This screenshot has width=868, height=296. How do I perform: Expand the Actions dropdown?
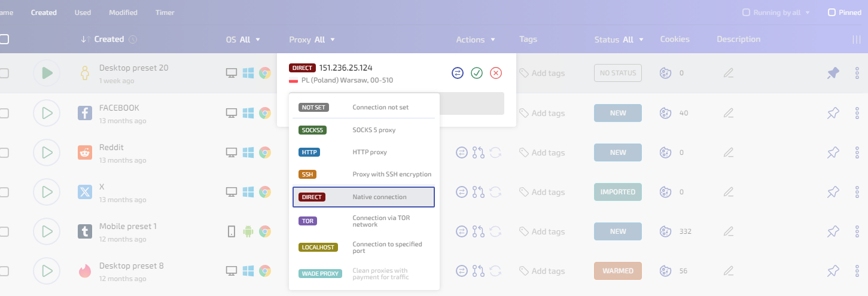476,40
